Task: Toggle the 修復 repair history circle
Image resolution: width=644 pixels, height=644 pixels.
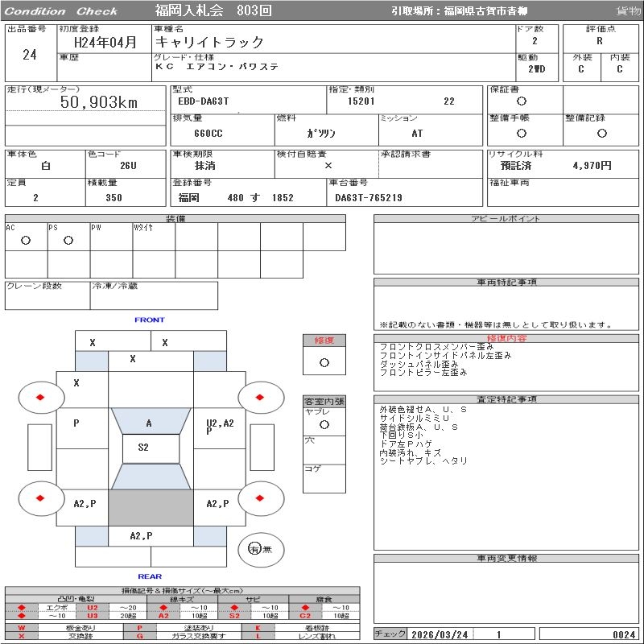Action: click(x=324, y=362)
